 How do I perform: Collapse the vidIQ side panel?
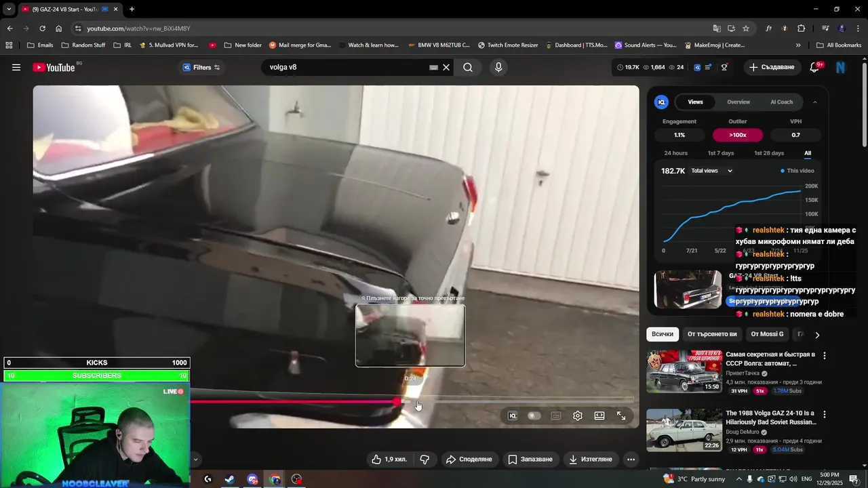814,102
